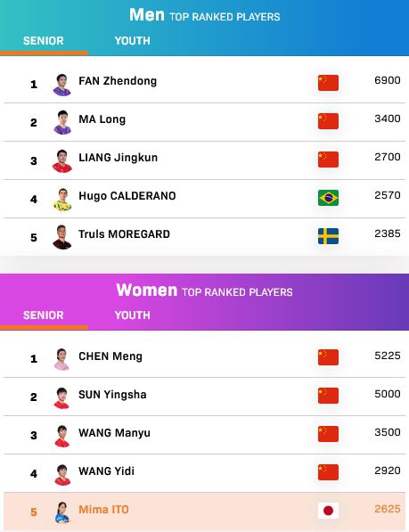Click LIANG Jingkun's China flag icon
Screen dimensions: 409x532
[328, 160]
